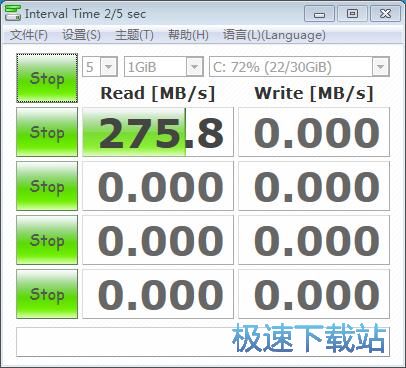The width and height of the screenshot is (406, 368).
Task: Close the Interval Time window
Action: [385, 14]
